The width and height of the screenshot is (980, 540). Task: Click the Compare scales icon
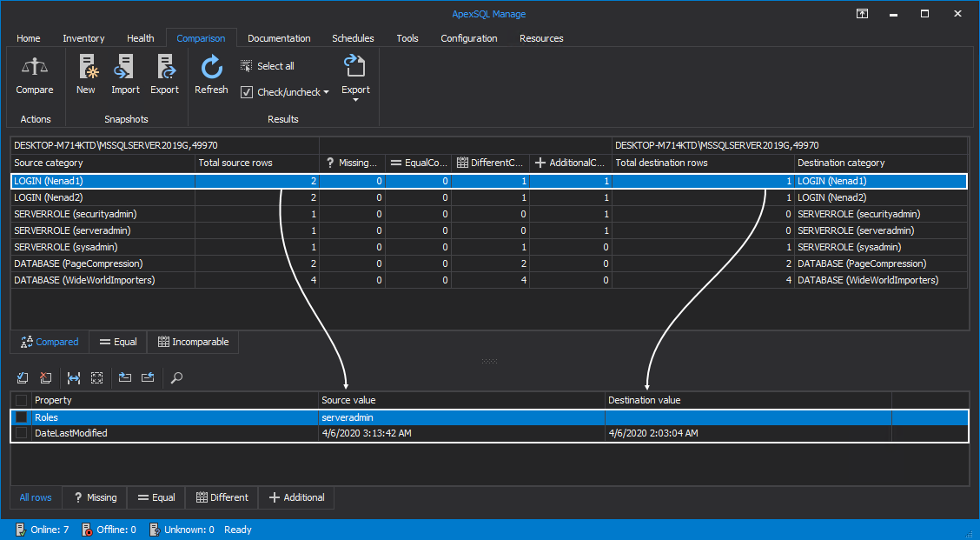coord(35,66)
